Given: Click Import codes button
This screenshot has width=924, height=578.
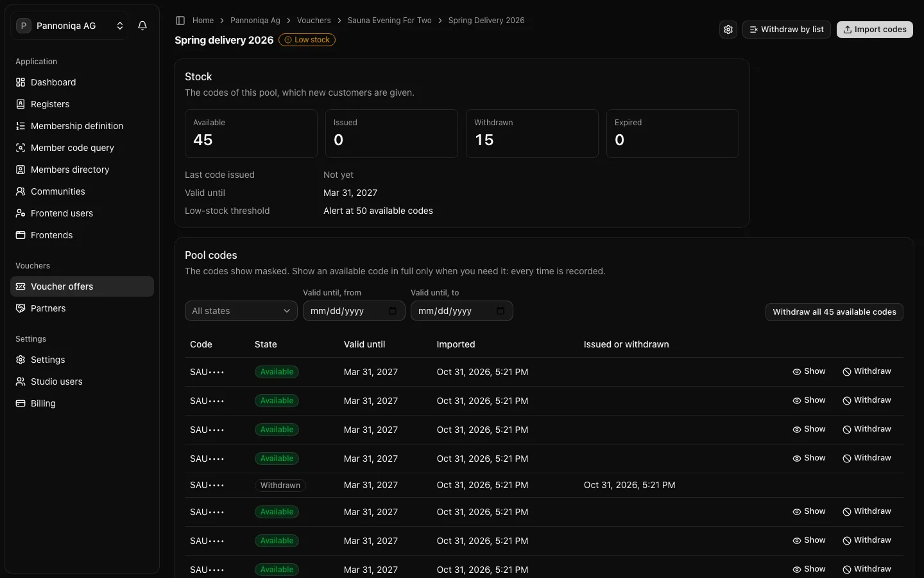Looking at the screenshot, I should [875, 30].
